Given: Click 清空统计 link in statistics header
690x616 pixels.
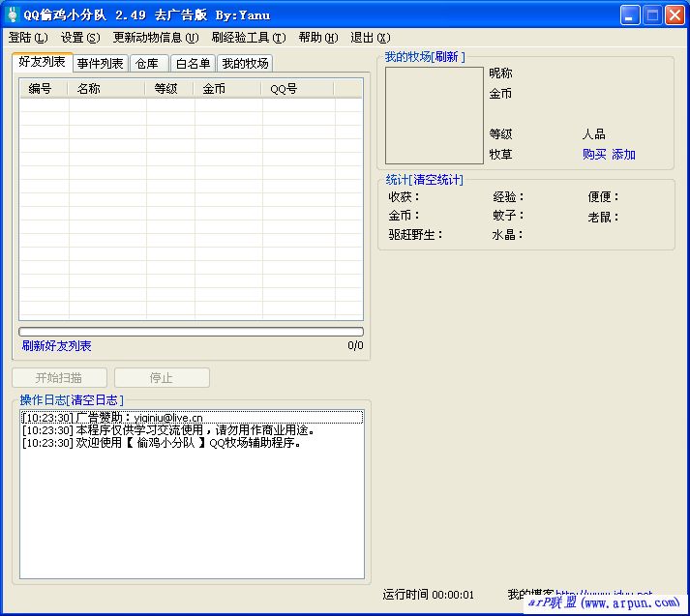Looking at the screenshot, I should 436,180.
